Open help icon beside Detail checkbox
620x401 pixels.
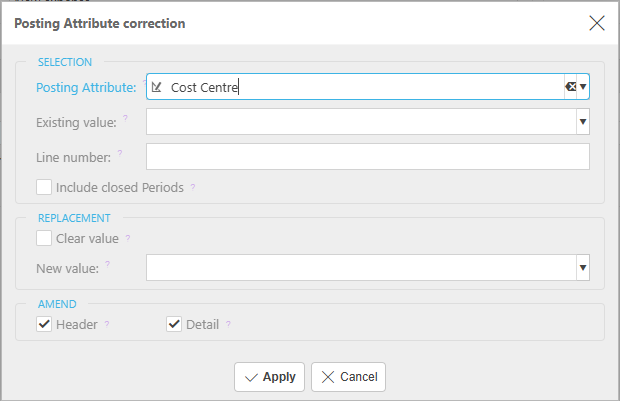point(228,324)
